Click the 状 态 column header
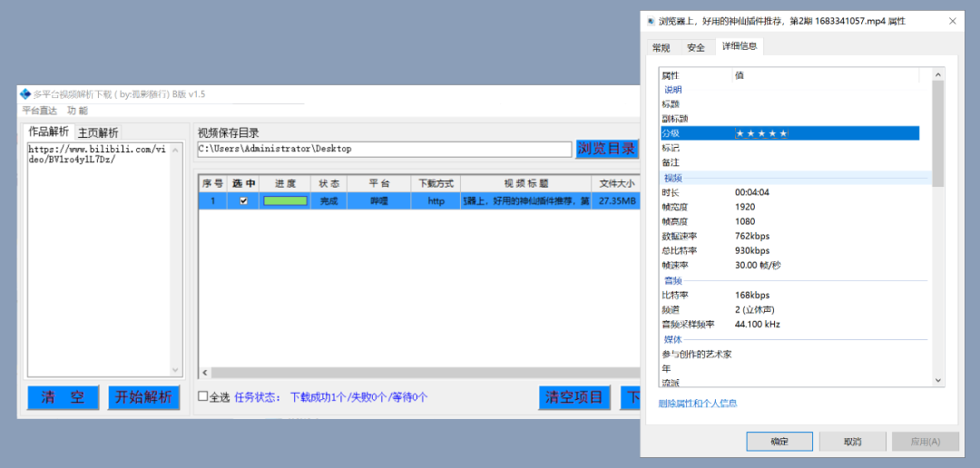The image size is (980, 468). point(328,184)
